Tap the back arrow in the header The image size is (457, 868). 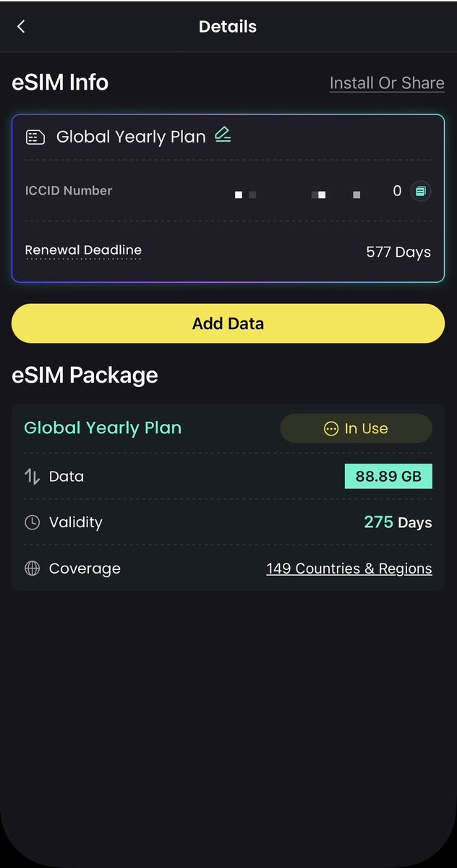tap(21, 27)
